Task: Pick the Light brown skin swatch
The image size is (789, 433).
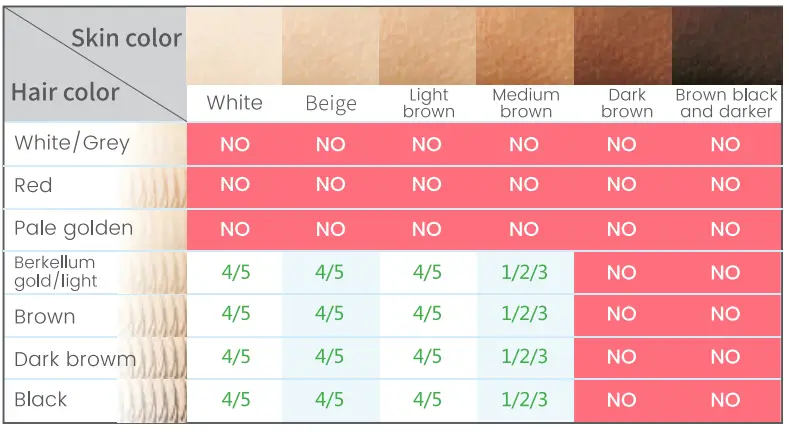Action: [426, 46]
